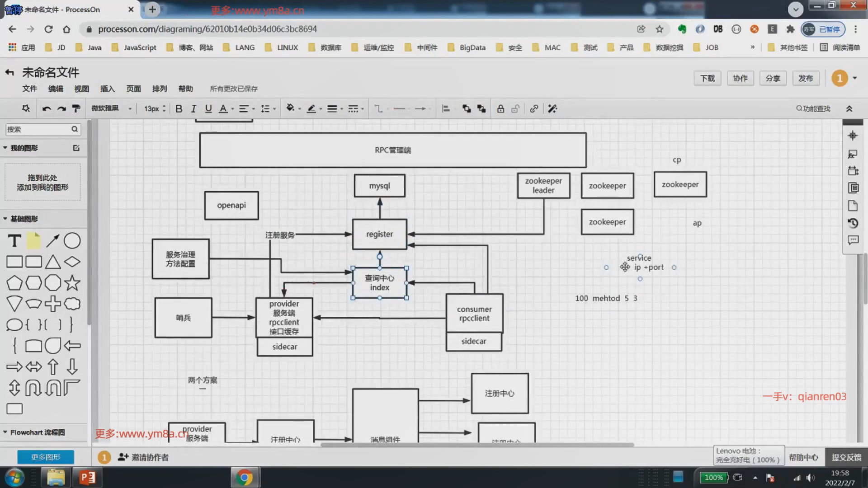This screenshot has width=868, height=488.
Task: Toggle underline formatting
Action: 208,108
